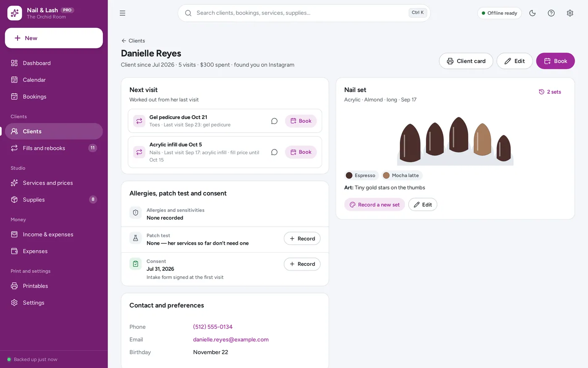Screen dimensions: 588x368
Task: Open Income & expenses page
Action: (54, 235)
